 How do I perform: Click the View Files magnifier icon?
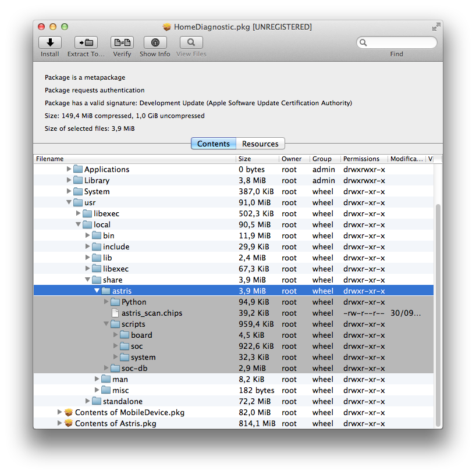click(191, 42)
